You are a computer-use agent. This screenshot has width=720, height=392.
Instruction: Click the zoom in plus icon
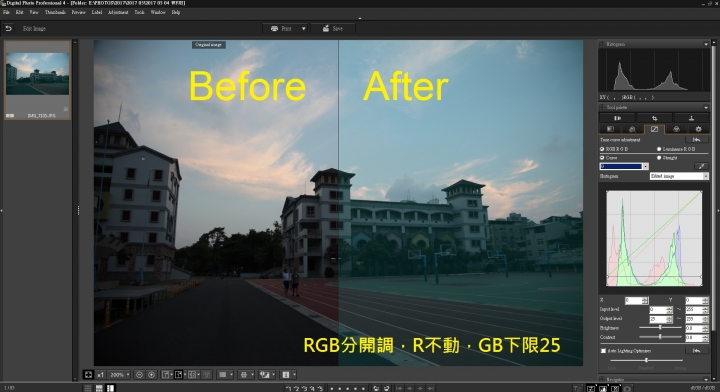(x=152, y=375)
